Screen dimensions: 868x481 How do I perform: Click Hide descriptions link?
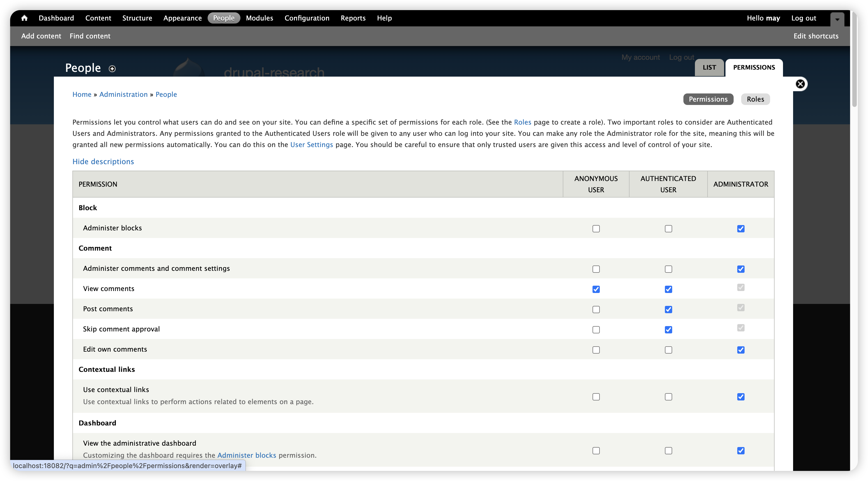(x=103, y=161)
